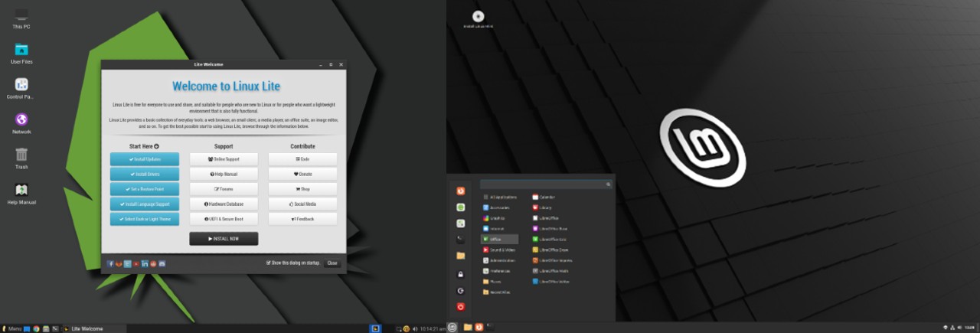Open Help Manual in Support column

pyautogui.click(x=224, y=174)
